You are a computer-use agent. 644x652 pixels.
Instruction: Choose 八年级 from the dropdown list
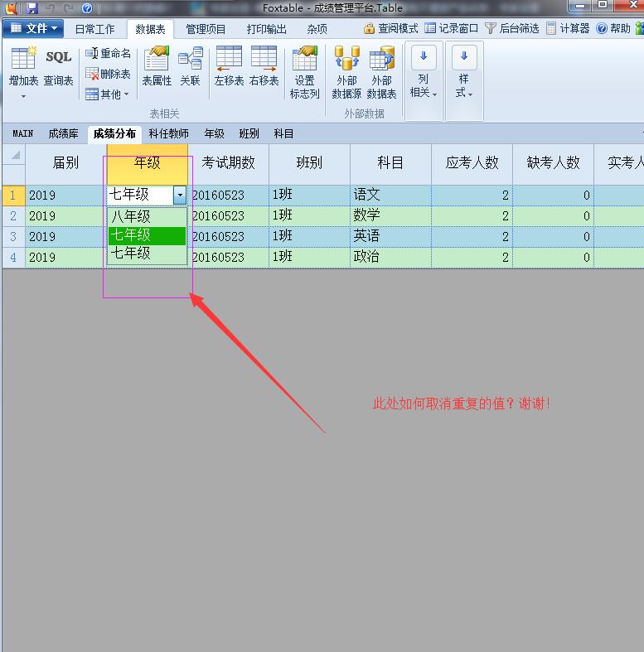pyautogui.click(x=148, y=216)
